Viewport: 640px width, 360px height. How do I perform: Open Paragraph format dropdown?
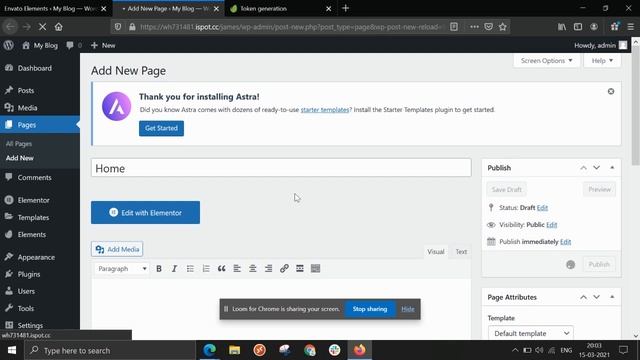click(x=122, y=269)
